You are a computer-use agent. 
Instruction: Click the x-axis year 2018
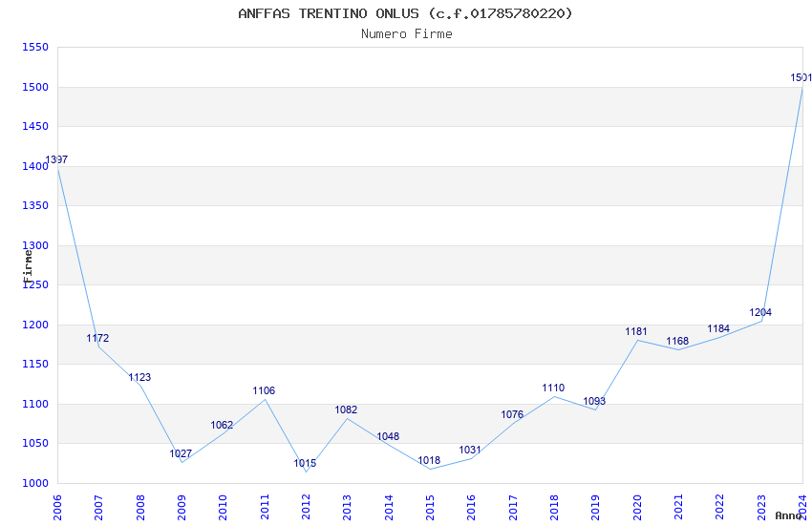point(555,508)
